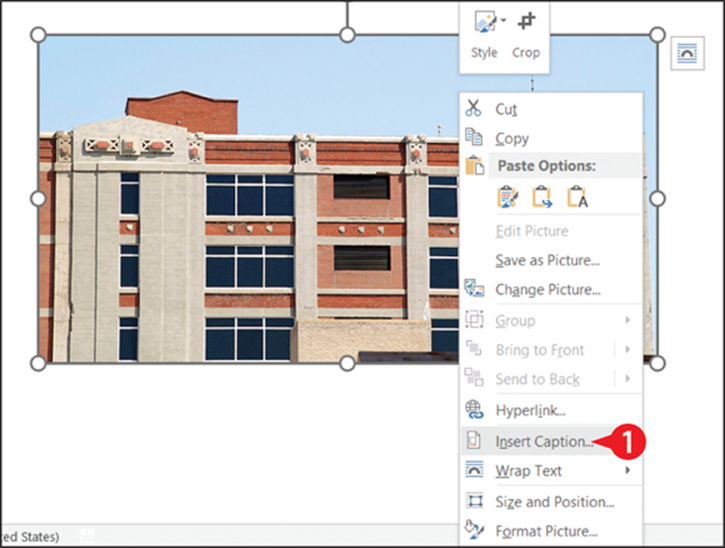
Task: Choose Format Picture… menu entry
Action: pos(551,531)
